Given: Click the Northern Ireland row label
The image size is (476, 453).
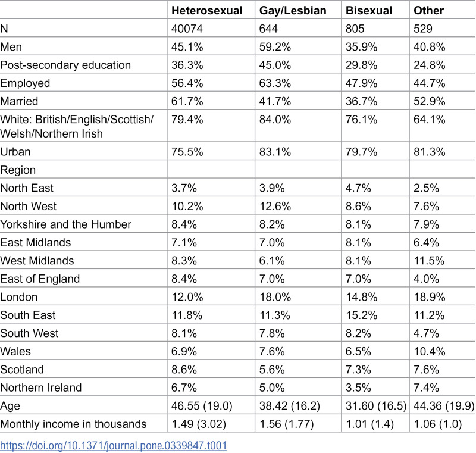Looking at the screenshot, I should click(x=41, y=388).
